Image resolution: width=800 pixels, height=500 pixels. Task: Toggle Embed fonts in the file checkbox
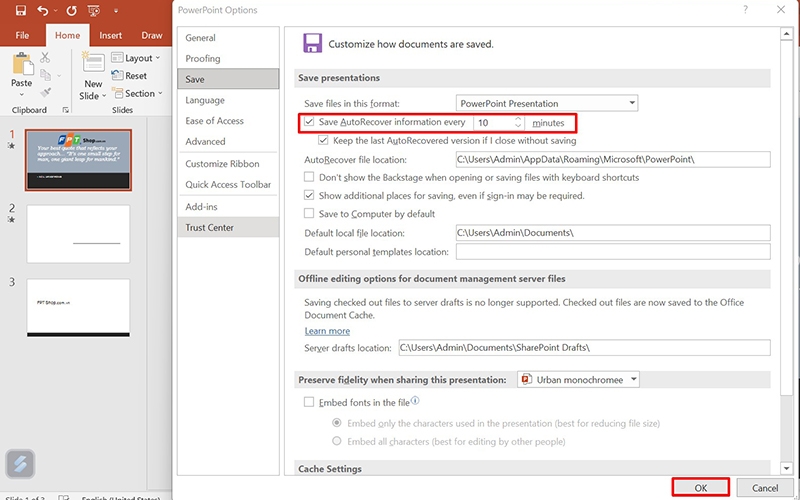coord(309,402)
